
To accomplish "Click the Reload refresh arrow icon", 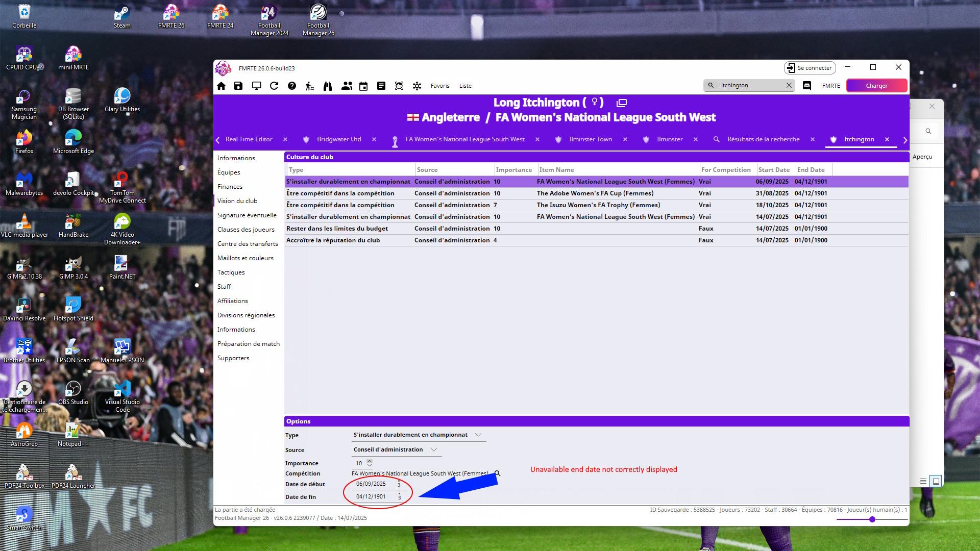I will point(274,86).
